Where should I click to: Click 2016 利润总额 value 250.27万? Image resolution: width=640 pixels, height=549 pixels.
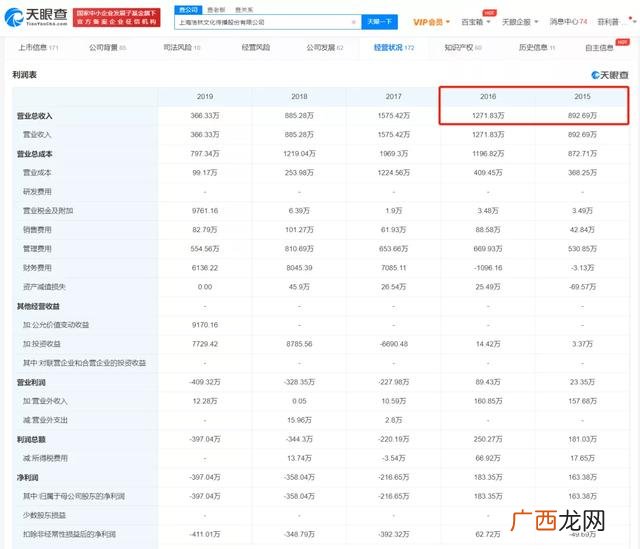point(488,440)
